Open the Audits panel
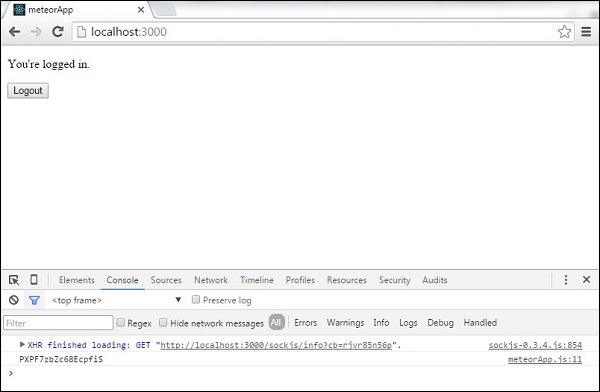This screenshot has height=392, width=600. pyautogui.click(x=435, y=280)
